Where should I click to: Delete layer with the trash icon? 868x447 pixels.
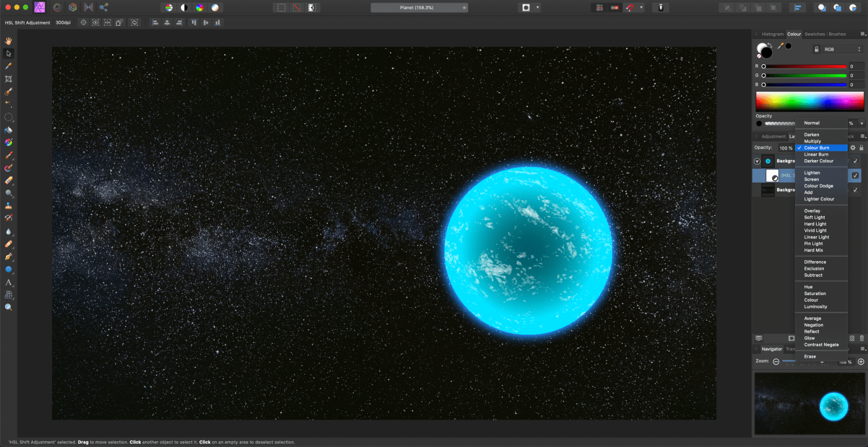(862, 338)
